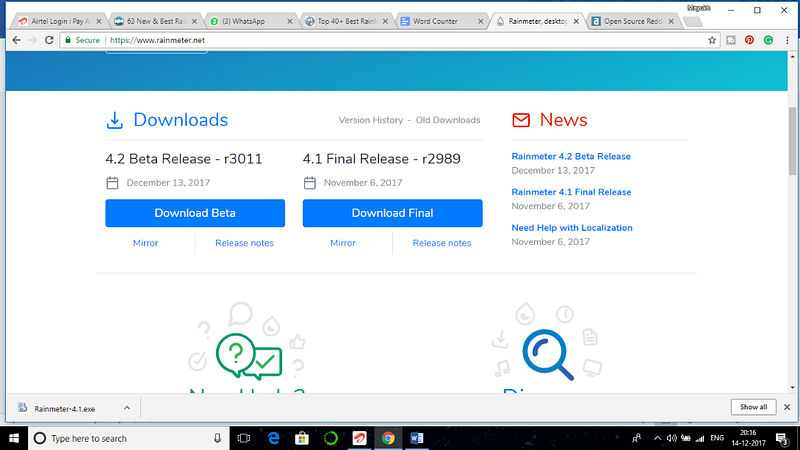Close the Word Counter tab
The height and width of the screenshot is (450, 800).
tap(481, 21)
